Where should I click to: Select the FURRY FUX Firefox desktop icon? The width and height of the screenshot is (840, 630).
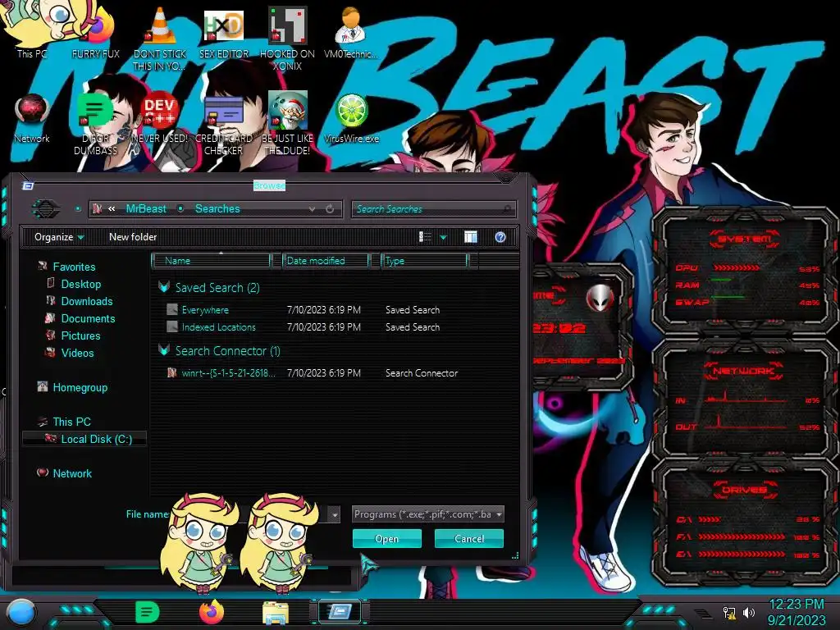(x=96, y=32)
